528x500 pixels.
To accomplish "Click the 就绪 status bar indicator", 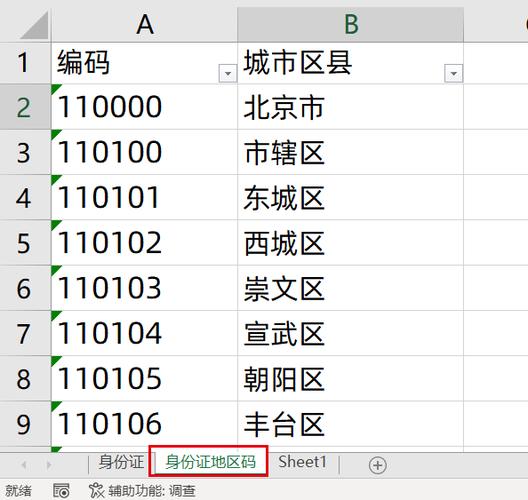I will tap(18, 491).
